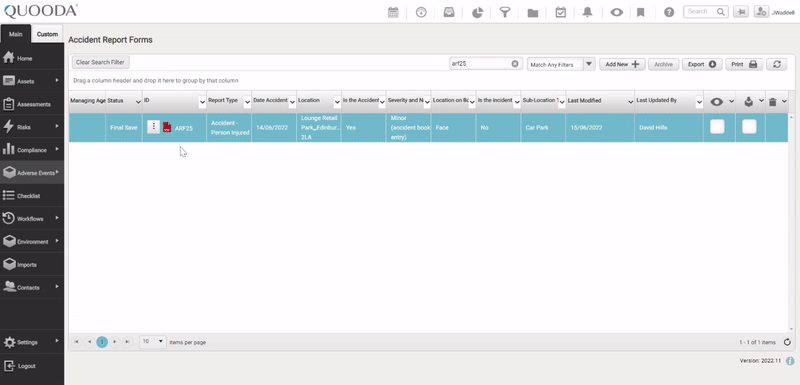Open the Assessments sidebar item

click(x=32, y=104)
